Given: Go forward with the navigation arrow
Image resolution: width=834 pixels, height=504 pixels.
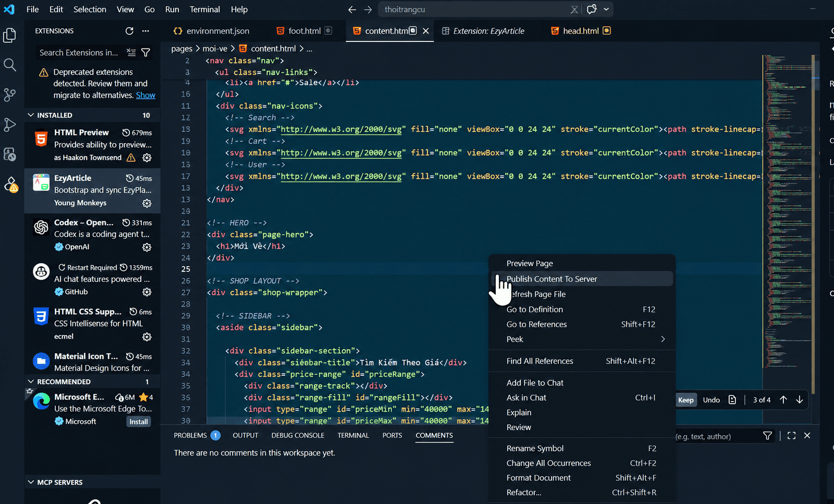Looking at the screenshot, I should (x=368, y=9).
